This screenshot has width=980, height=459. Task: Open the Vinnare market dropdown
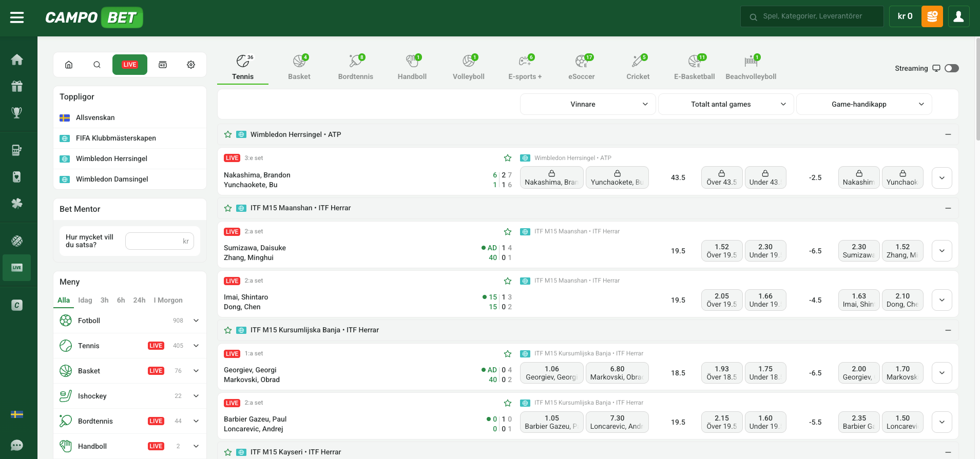[588, 104]
